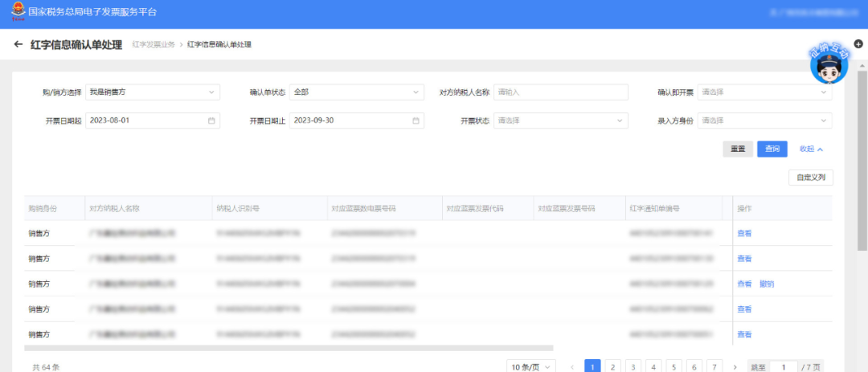Image resolution: width=868 pixels, height=372 pixels.
Task: Open the 确认单状态 dropdown
Action: (357, 92)
